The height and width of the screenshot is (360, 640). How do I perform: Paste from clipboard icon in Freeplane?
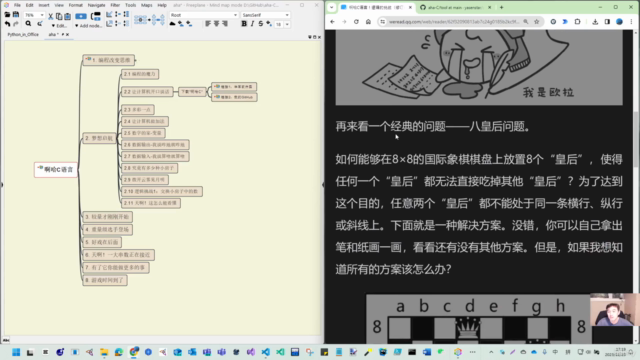pos(67,16)
